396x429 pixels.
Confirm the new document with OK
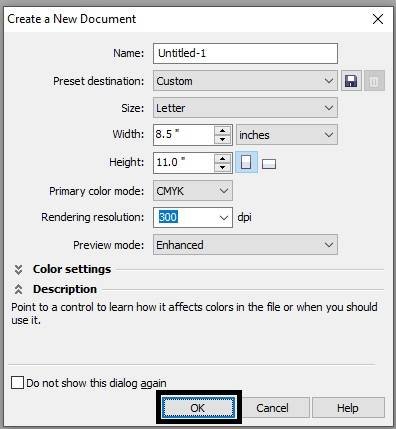tap(198, 408)
